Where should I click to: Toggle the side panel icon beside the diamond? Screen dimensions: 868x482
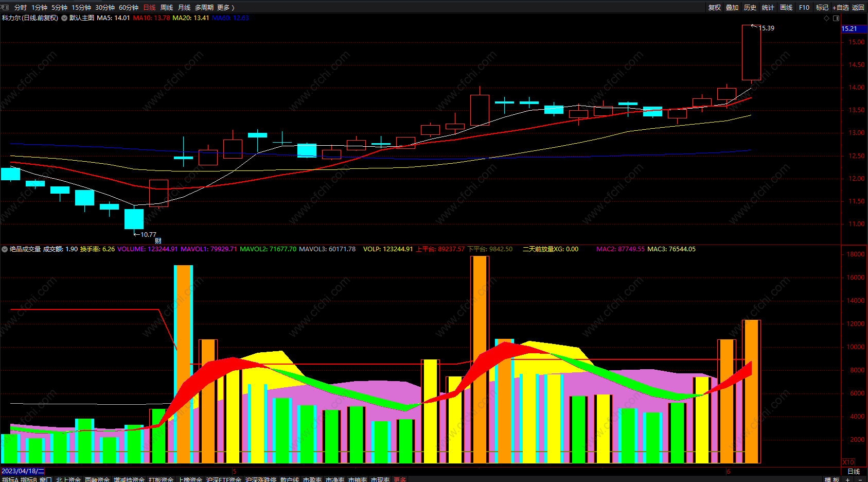point(836,18)
